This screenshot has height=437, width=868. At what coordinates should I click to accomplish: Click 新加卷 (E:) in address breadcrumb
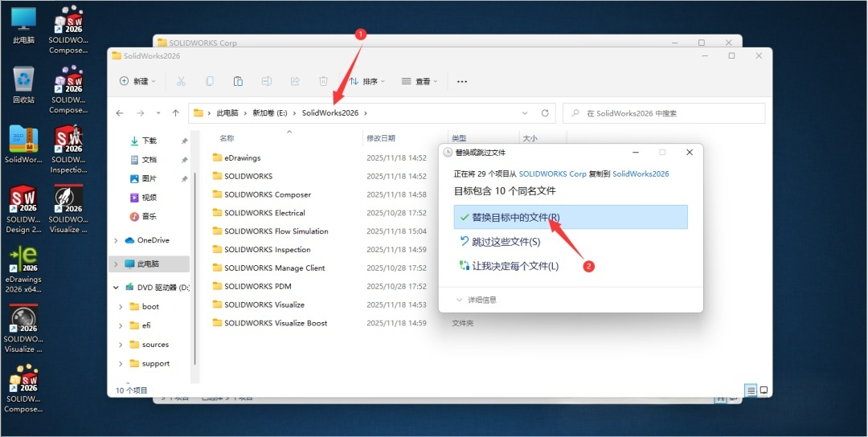pos(269,112)
